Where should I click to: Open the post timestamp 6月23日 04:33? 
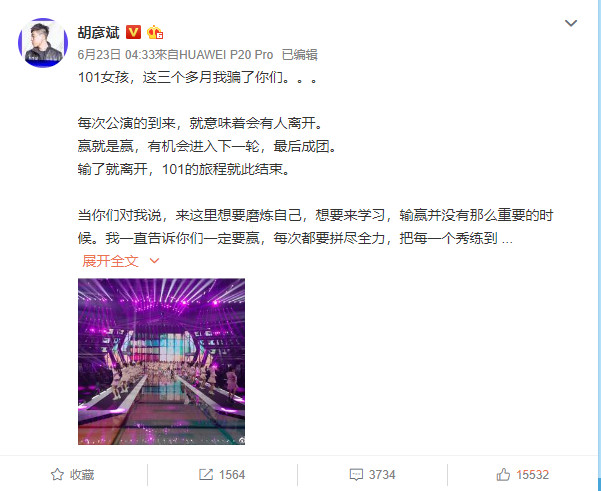[116, 55]
